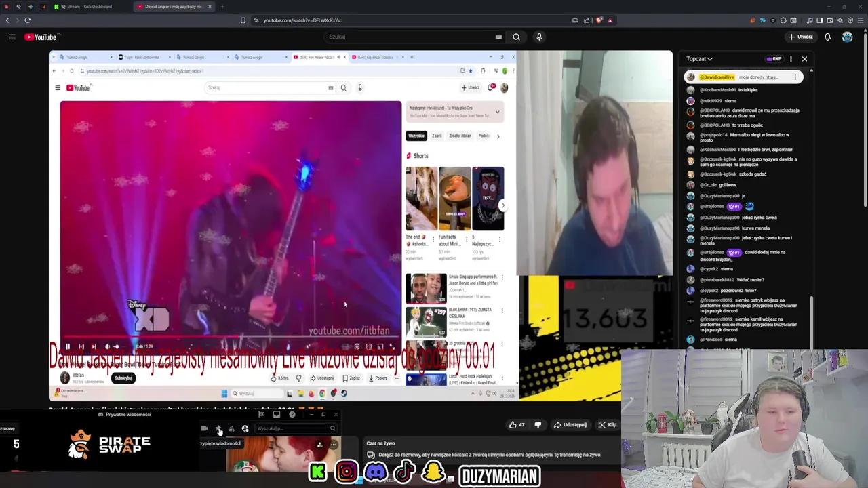Click the Udostępnij share button
The height and width of the screenshot is (488, 868).
pos(570,425)
